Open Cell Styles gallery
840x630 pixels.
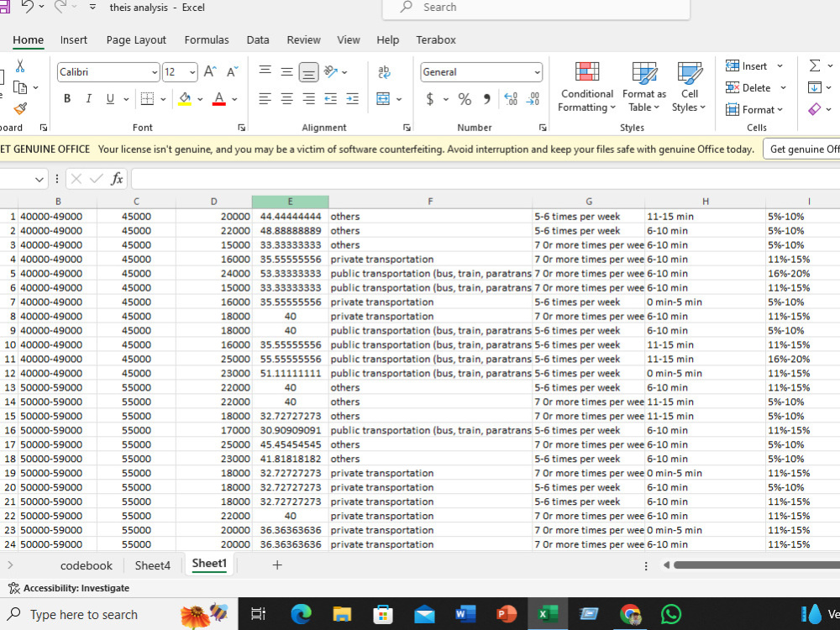click(689, 87)
